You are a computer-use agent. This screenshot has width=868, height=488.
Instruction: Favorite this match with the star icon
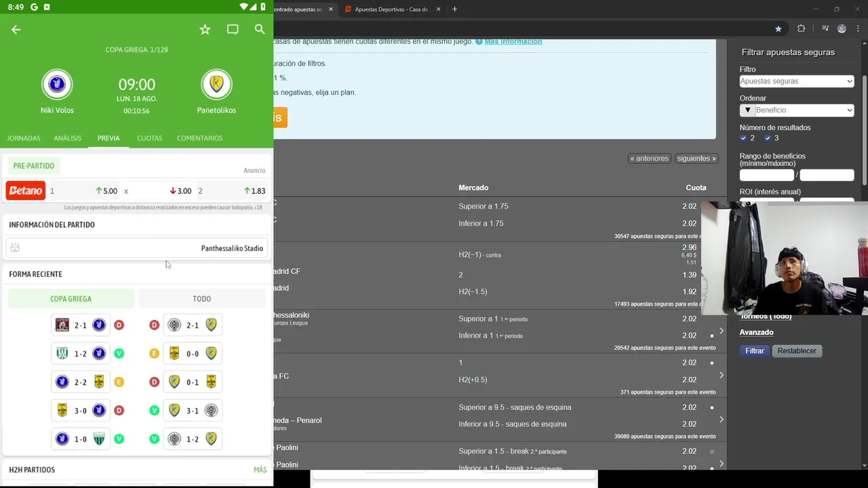[205, 30]
